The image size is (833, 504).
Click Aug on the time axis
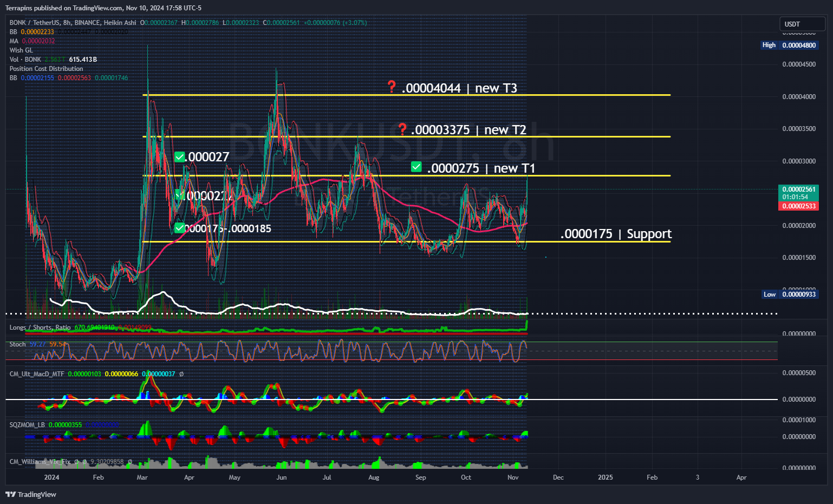(x=374, y=477)
